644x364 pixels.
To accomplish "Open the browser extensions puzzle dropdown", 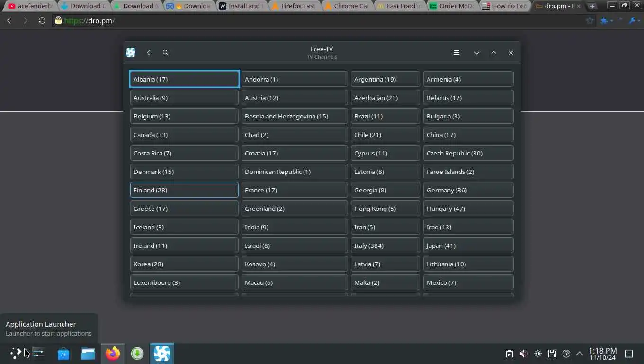I will [607, 20].
